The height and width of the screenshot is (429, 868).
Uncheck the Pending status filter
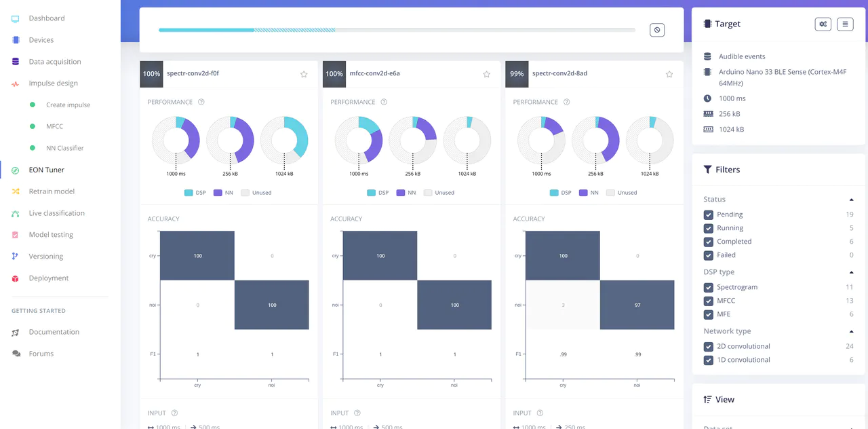[709, 214]
